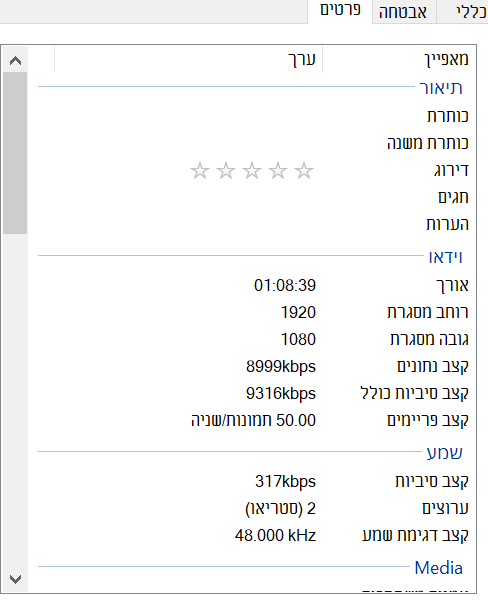Click the ערך column header
The height and width of the screenshot is (610, 488).
188,59
